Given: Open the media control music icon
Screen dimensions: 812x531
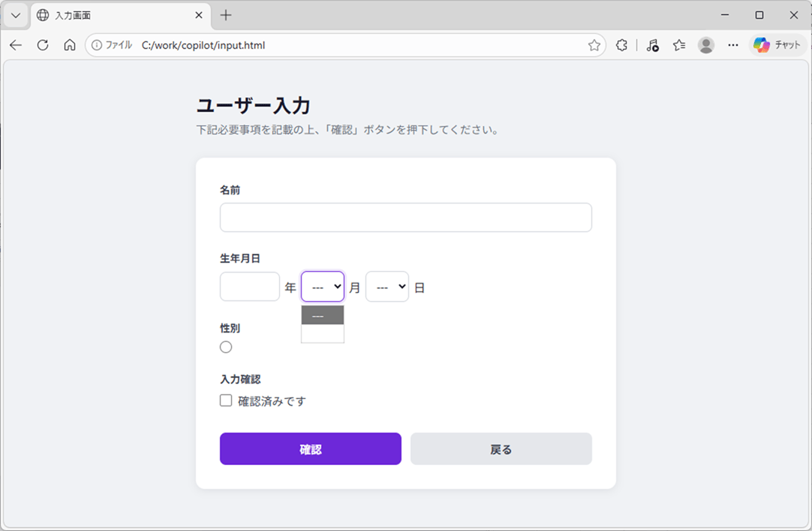Looking at the screenshot, I should [652, 45].
